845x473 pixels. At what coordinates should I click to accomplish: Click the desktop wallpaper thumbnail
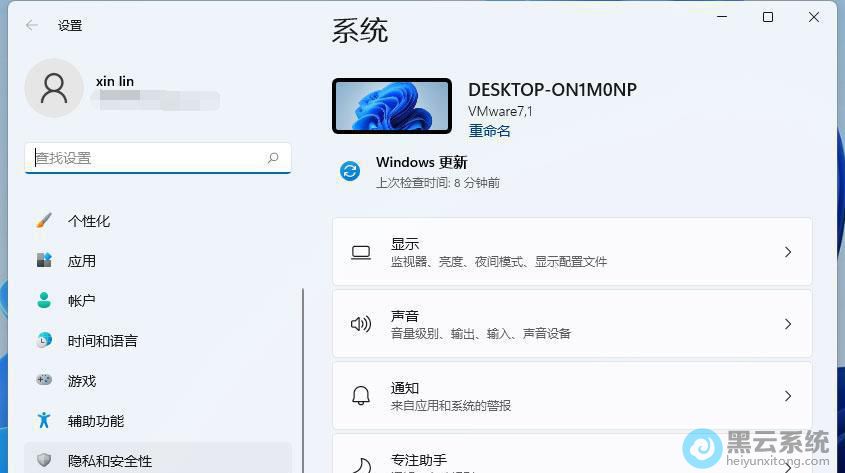392,105
